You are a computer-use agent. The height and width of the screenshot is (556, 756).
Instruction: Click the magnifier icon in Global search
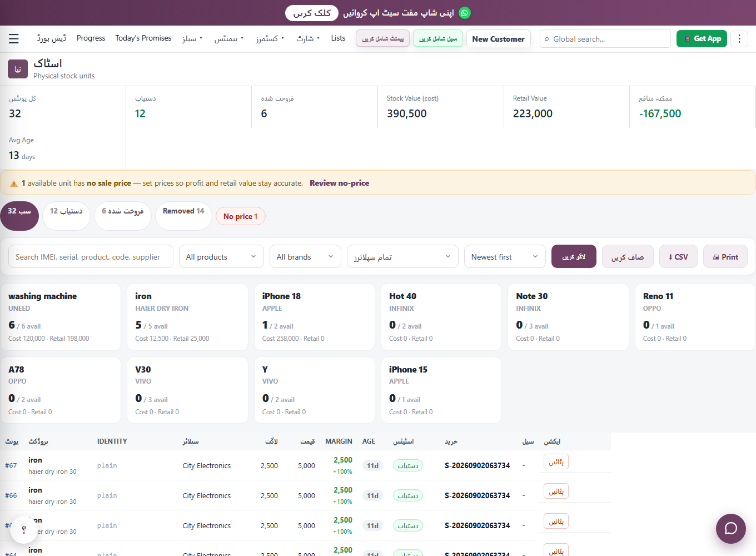(547, 39)
